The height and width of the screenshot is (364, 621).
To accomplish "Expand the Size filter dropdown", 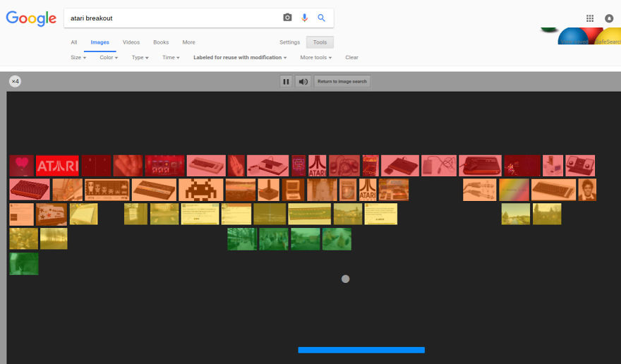I will (78, 57).
